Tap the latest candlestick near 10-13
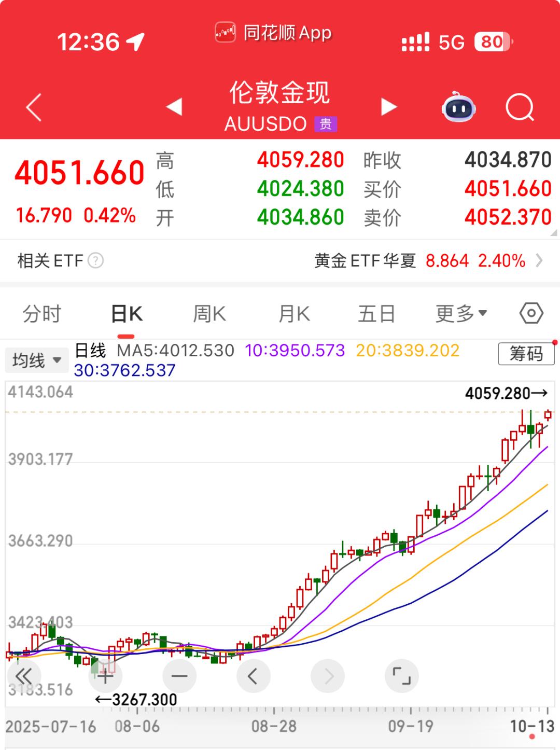Screen dimensions: 560x750 (x=548, y=415)
